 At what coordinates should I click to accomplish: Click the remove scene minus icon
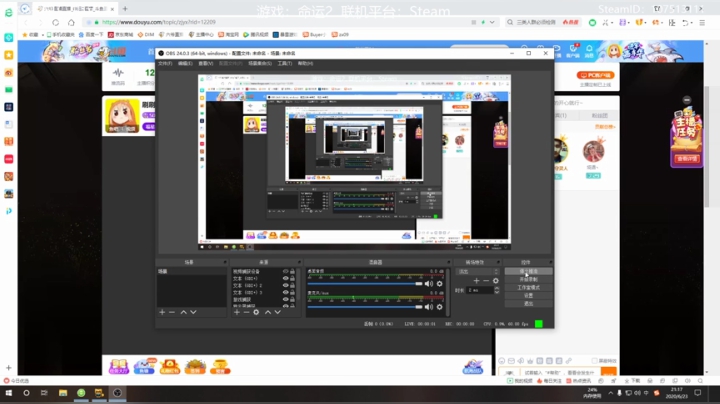172,312
